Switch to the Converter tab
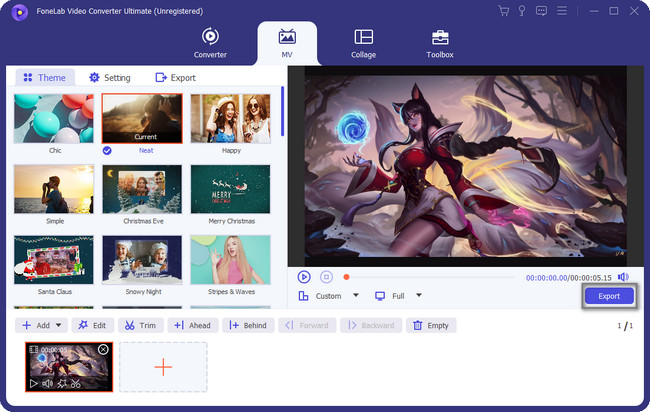Screen dimensions: 650x412 click(210, 43)
